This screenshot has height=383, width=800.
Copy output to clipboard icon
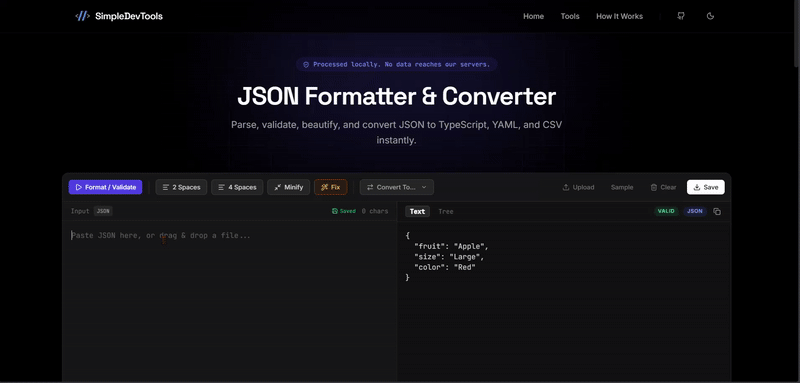(717, 211)
